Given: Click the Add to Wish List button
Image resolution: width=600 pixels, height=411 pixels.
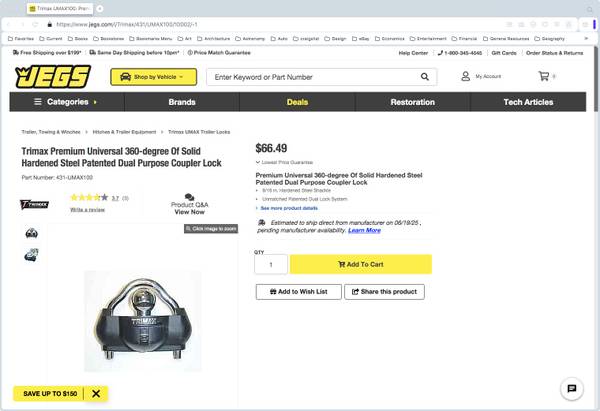Looking at the screenshot, I should click(297, 291).
